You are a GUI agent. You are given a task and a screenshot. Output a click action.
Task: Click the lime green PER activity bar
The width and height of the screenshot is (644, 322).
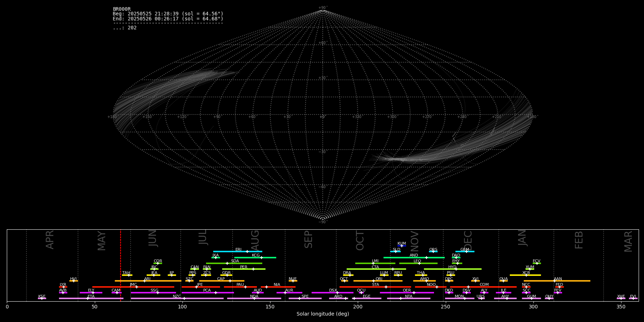pyautogui.click(x=244, y=269)
